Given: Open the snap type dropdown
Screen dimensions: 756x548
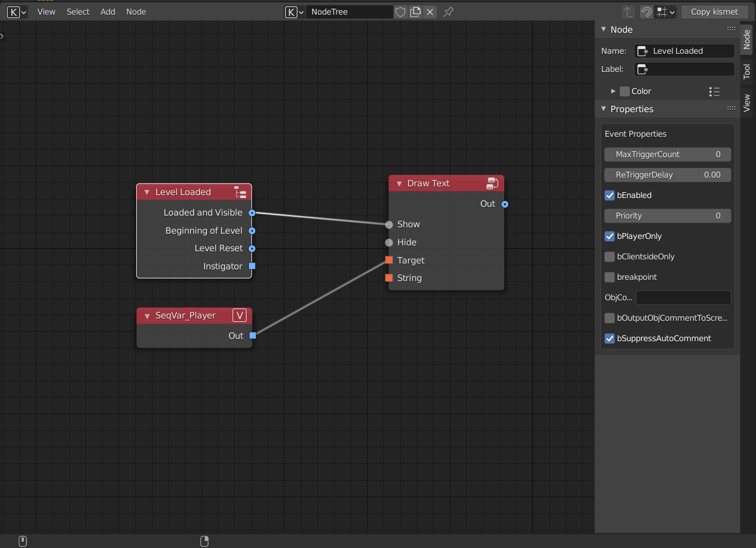Looking at the screenshot, I should pos(665,12).
